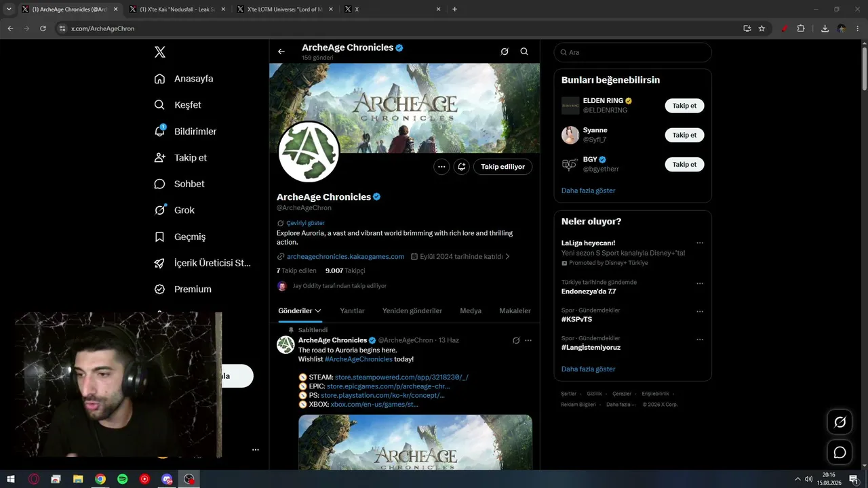Open Spotify from the taskbar
The width and height of the screenshot is (868, 488).
[122, 479]
